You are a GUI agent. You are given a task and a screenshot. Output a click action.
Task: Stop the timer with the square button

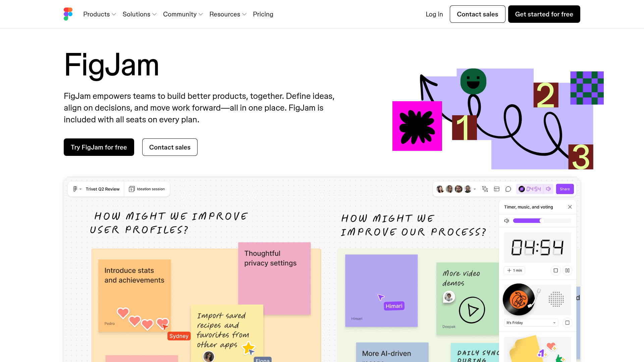556,270
